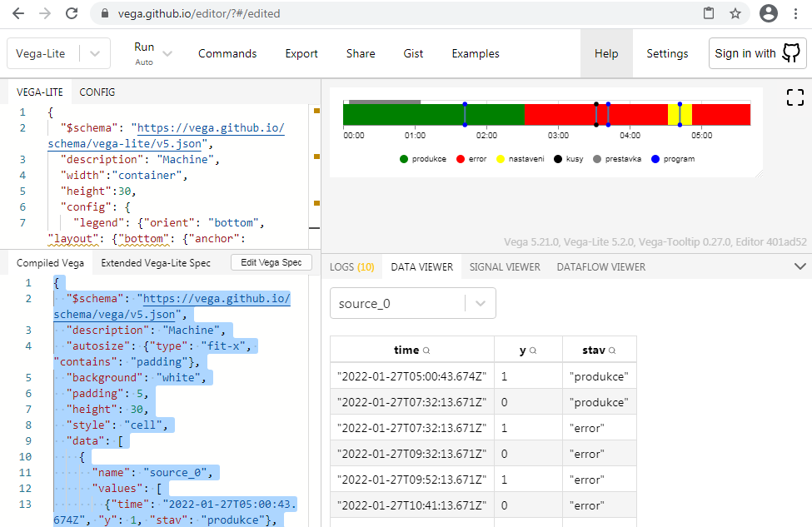Open the Commands menu
This screenshot has width=812, height=527.
[x=227, y=53]
